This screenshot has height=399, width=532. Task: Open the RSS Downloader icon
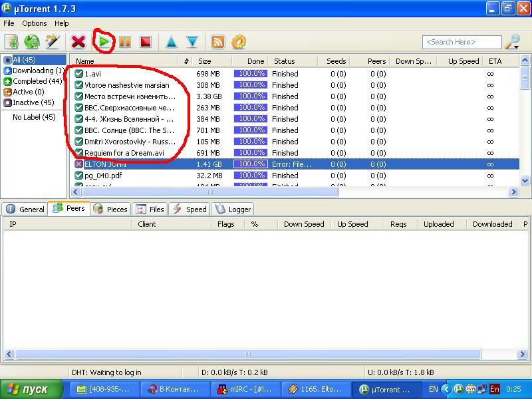coord(218,42)
